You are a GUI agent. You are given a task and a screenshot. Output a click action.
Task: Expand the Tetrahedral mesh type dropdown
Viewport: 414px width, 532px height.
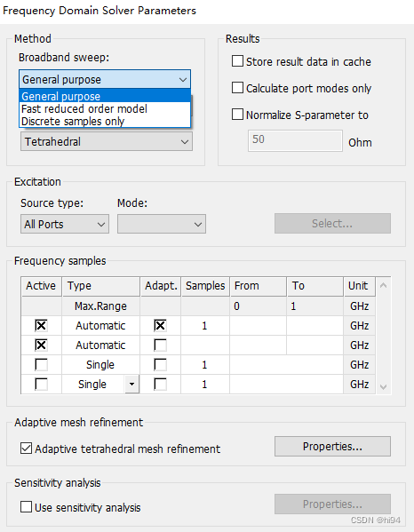107,141
